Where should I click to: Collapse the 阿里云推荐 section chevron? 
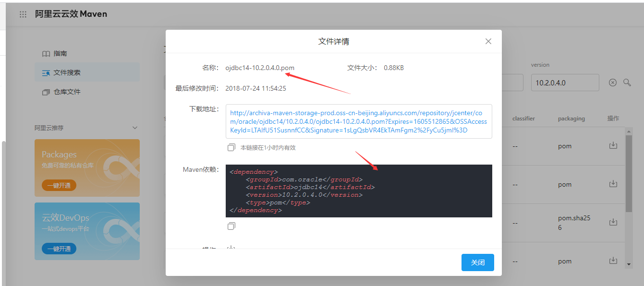pyautogui.click(x=135, y=128)
